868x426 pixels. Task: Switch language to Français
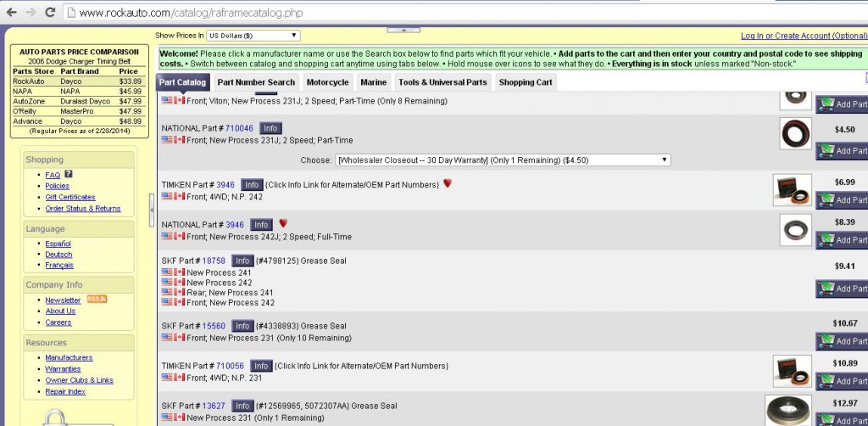click(59, 265)
